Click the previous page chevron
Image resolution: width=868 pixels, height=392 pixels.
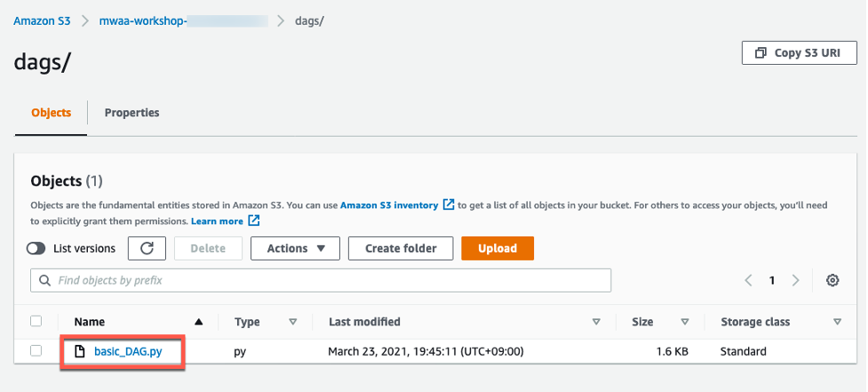point(749,280)
